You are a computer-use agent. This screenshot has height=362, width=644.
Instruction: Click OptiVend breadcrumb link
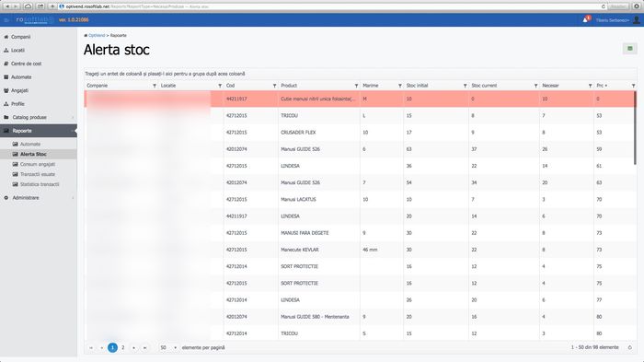pos(97,36)
